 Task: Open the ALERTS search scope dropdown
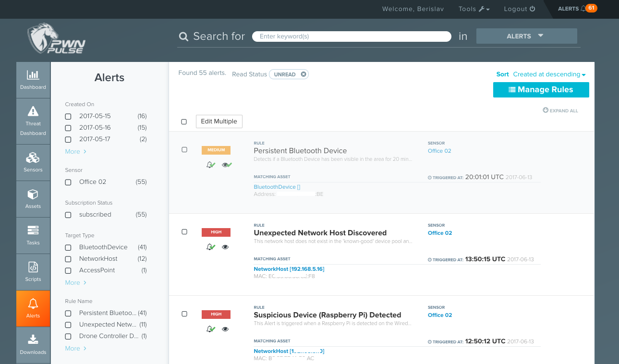[x=526, y=36]
